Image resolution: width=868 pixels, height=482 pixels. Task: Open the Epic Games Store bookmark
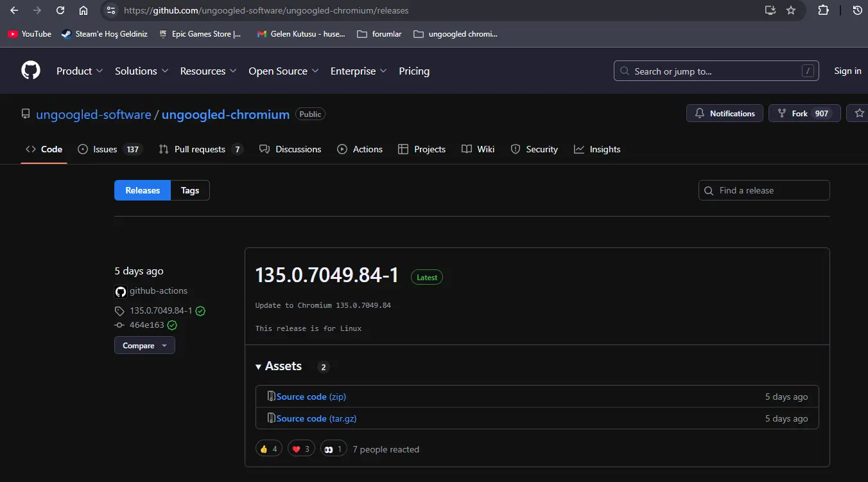click(x=200, y=34)
